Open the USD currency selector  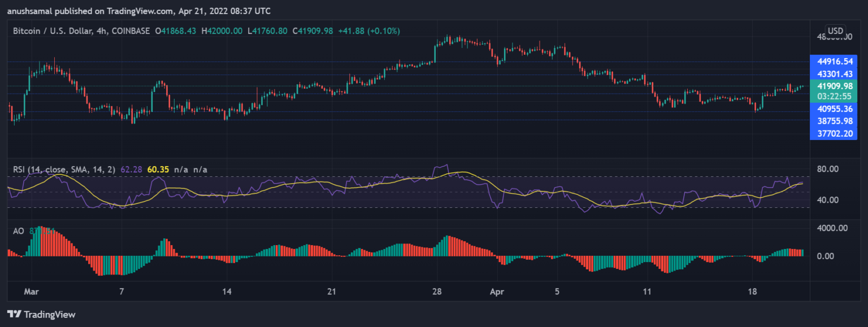(835, 30)
